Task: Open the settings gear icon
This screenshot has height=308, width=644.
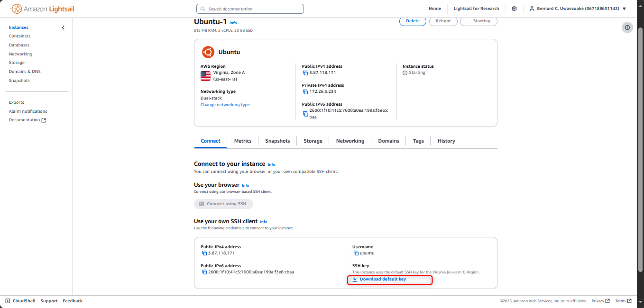Action: [514, 9]
